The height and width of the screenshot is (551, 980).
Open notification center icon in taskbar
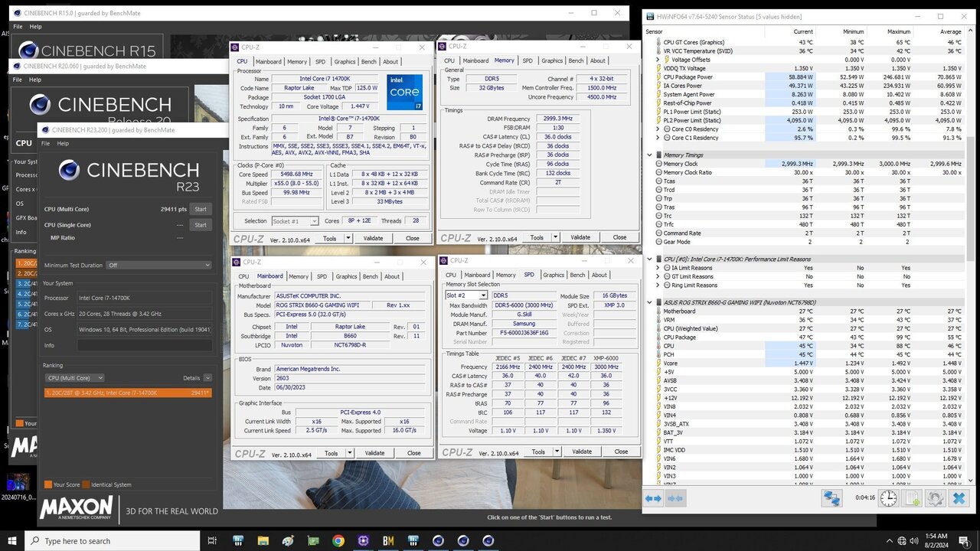(x=963, y=541)
